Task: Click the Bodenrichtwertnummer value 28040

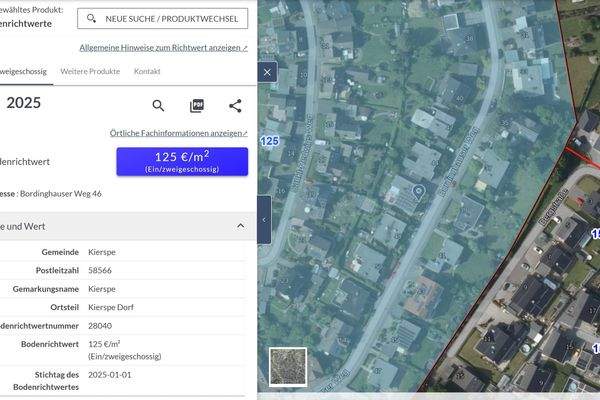Action: tap(100, 325)
